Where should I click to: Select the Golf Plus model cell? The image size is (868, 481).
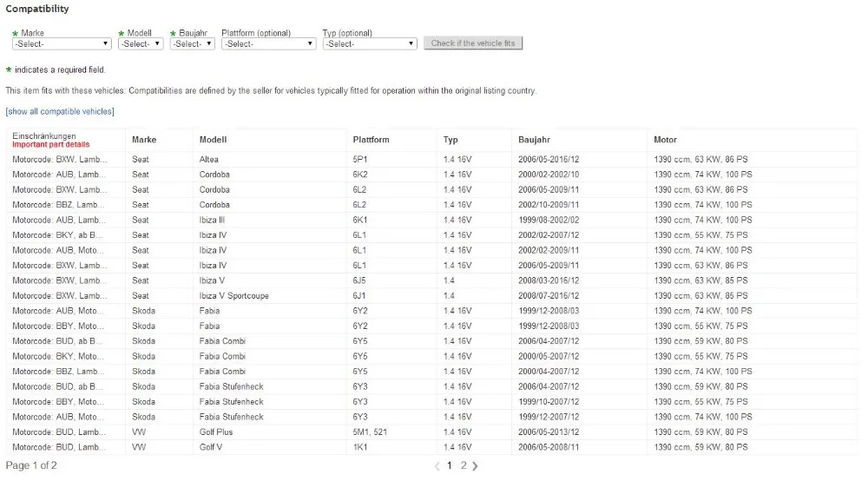(216, 432)
